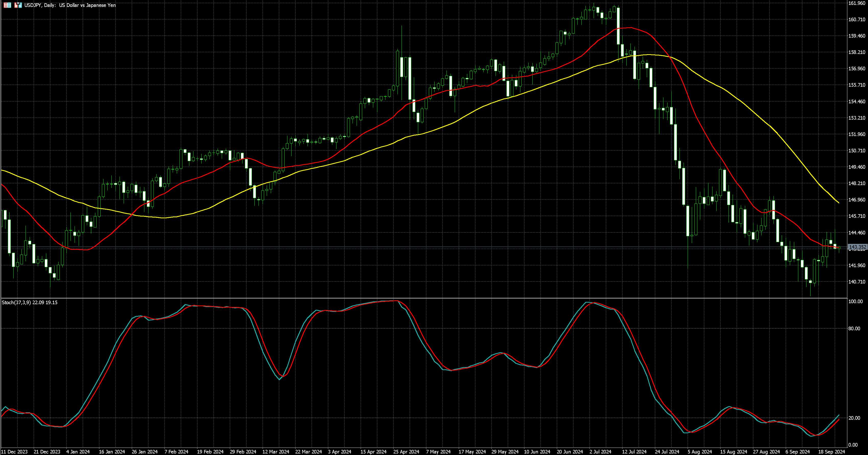
Task: Click the 11 Dec 2023 date label
Action: (15, 452)
